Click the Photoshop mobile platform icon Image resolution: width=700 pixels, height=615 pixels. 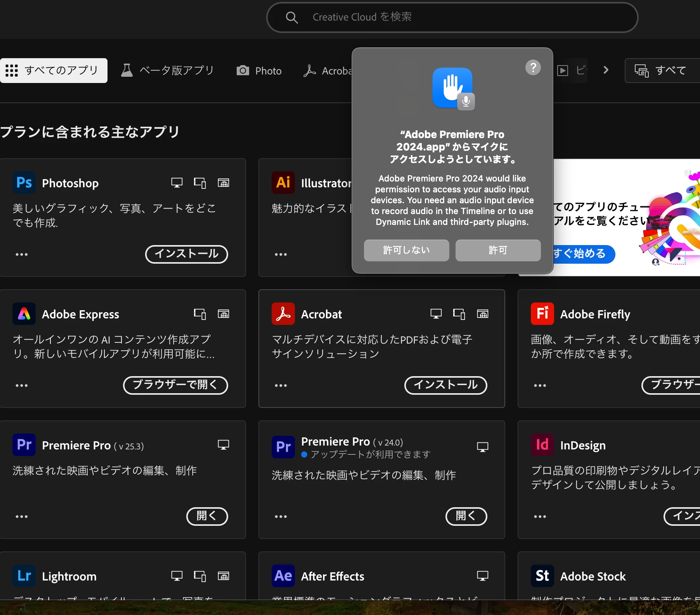(x=200, y=183)
